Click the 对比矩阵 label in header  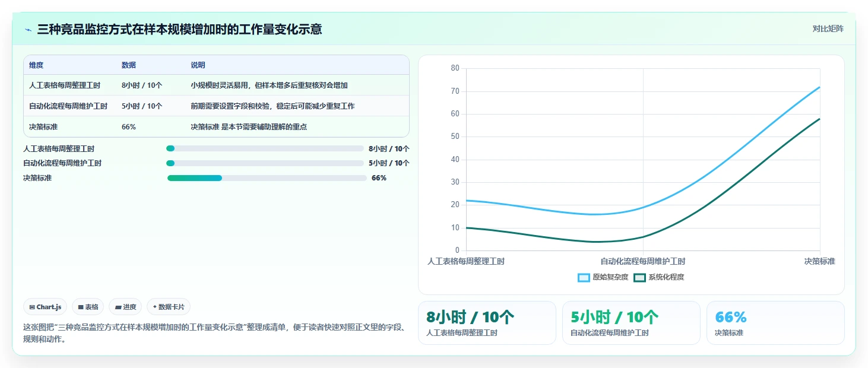828,28
